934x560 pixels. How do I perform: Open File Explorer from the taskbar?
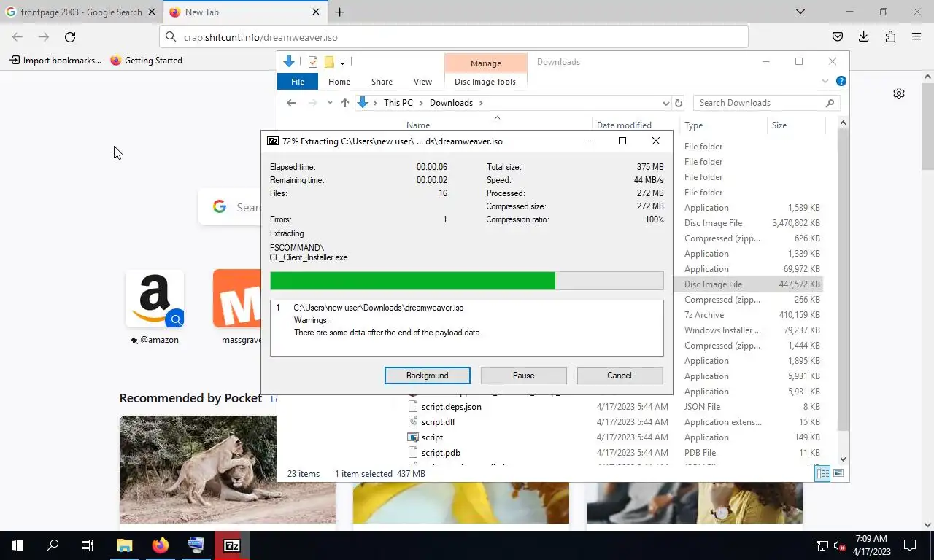pos(125,545)
